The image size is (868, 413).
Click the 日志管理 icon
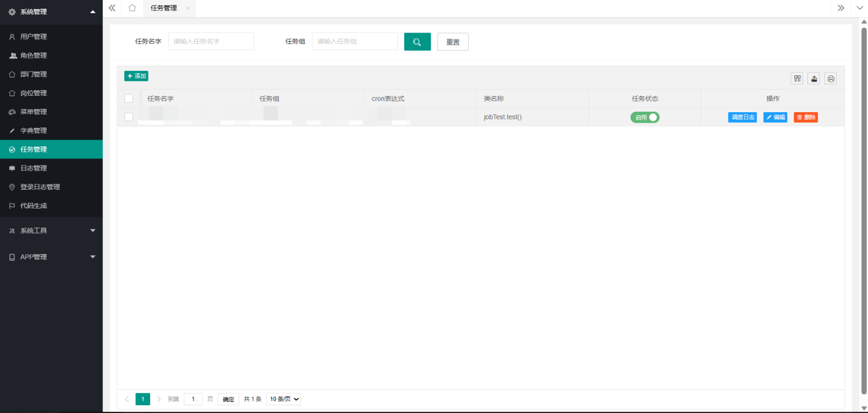pos(12,168)
